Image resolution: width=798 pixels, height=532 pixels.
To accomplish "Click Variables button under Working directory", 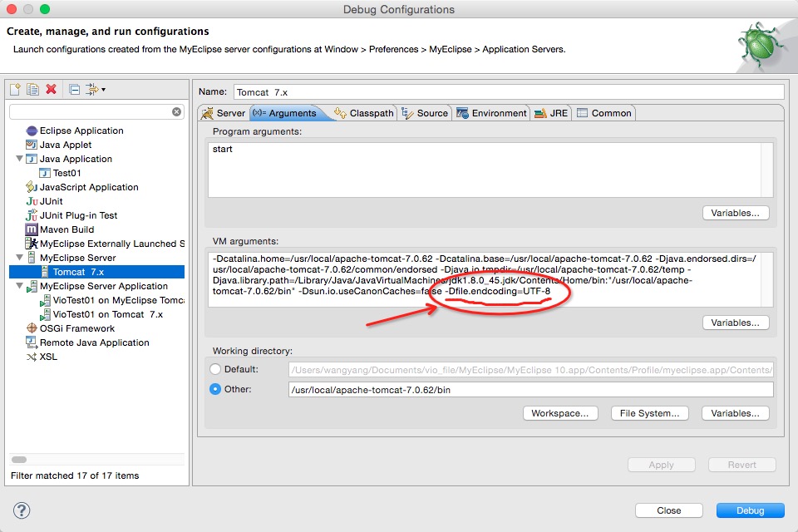I will [736, 413].
